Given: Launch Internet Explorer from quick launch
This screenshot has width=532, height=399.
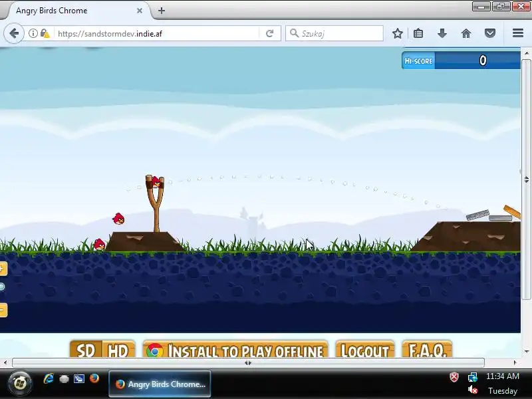Looking at the screenshot, I should (x=48, y=378).
